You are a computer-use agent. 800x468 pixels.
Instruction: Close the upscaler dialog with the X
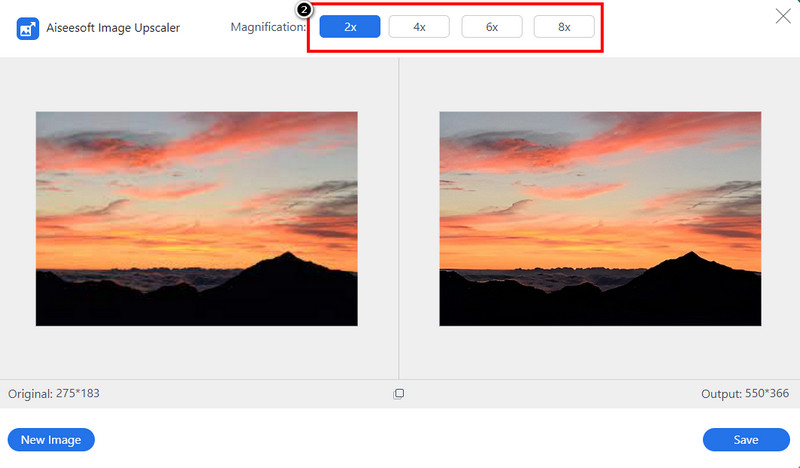tap(783, 16)
